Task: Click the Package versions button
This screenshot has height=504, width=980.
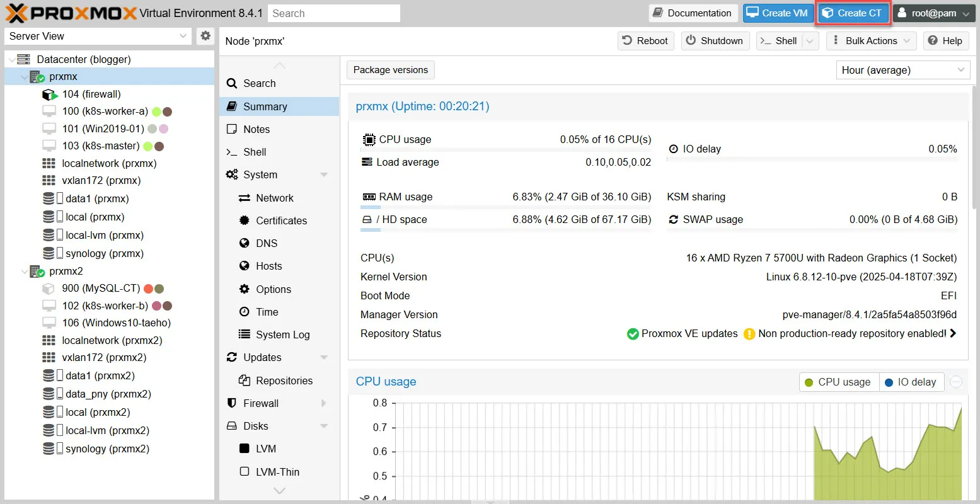Action: pyautogui.click(x=390, y=70)
